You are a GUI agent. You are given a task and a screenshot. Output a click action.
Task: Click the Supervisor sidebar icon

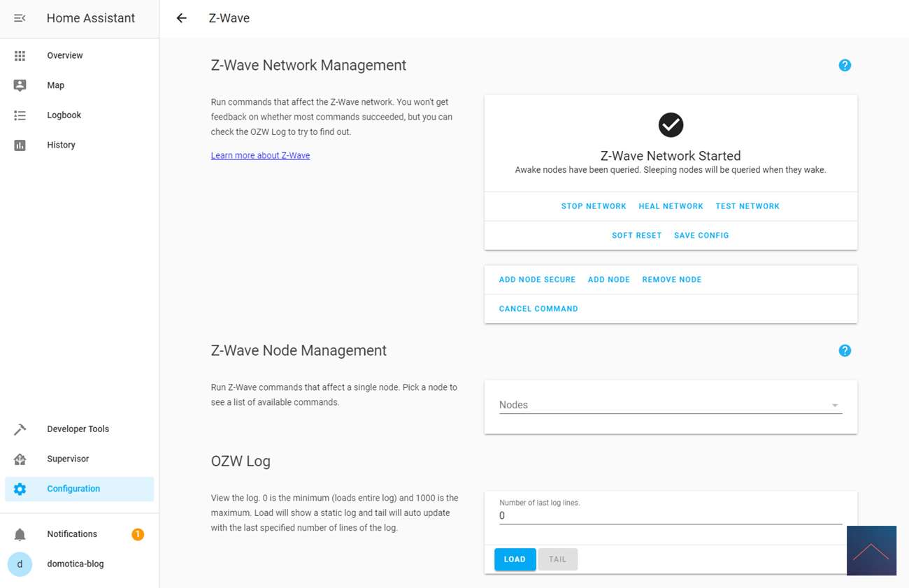tap(20, 459)
